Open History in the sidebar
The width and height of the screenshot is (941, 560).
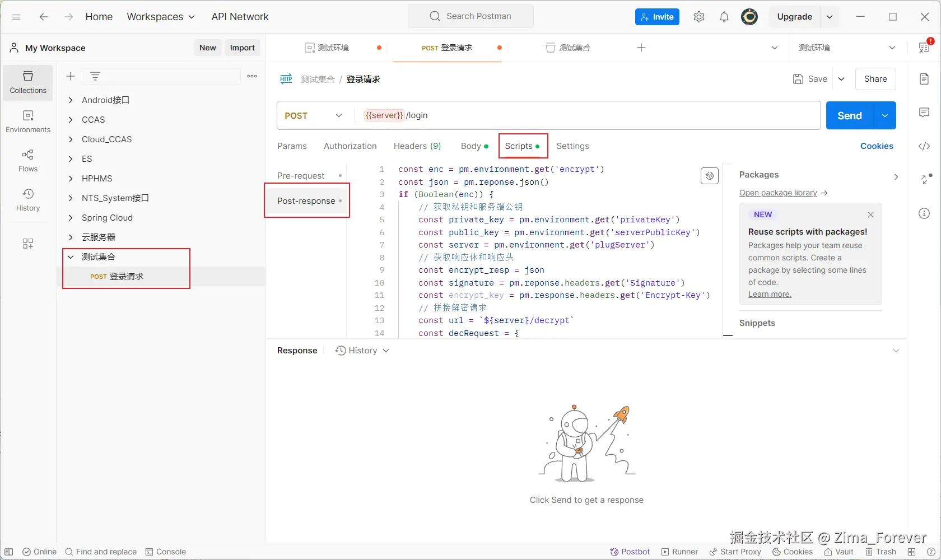click(28, 200)
